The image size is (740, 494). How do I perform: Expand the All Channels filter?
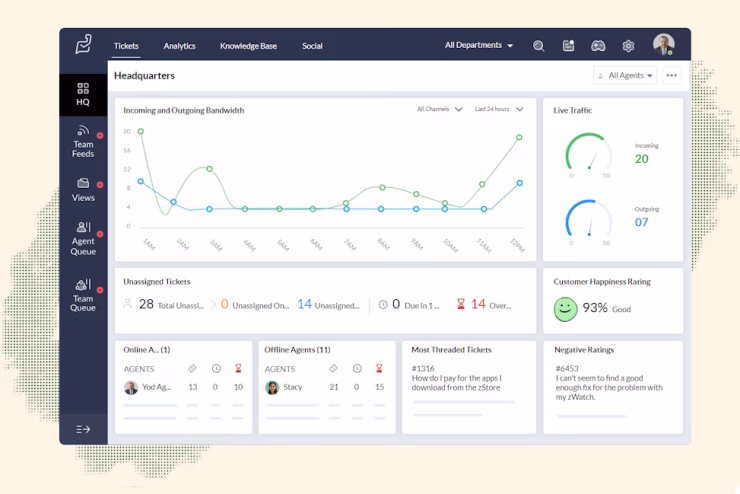[439, 109]
